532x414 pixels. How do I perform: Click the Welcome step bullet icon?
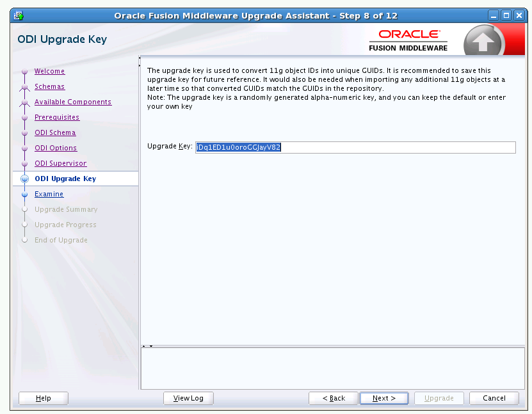click(24, 72)
